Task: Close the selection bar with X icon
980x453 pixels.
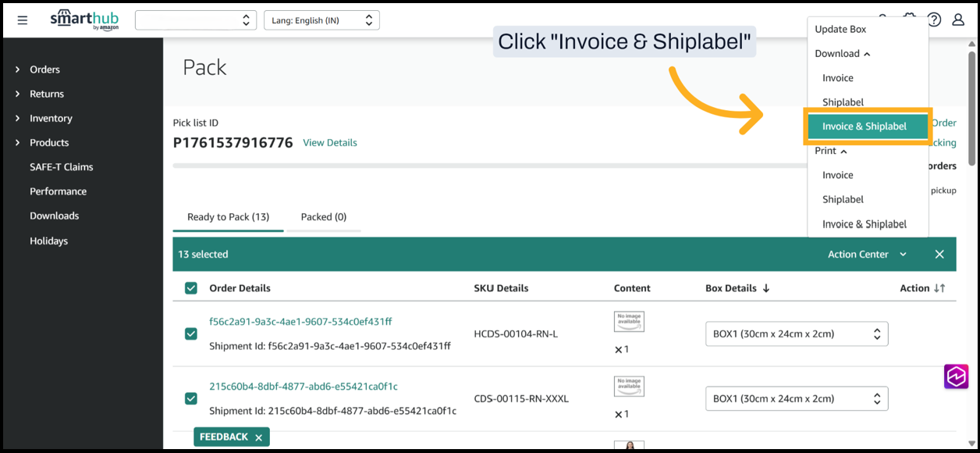Action: click(x=939, y=255)
